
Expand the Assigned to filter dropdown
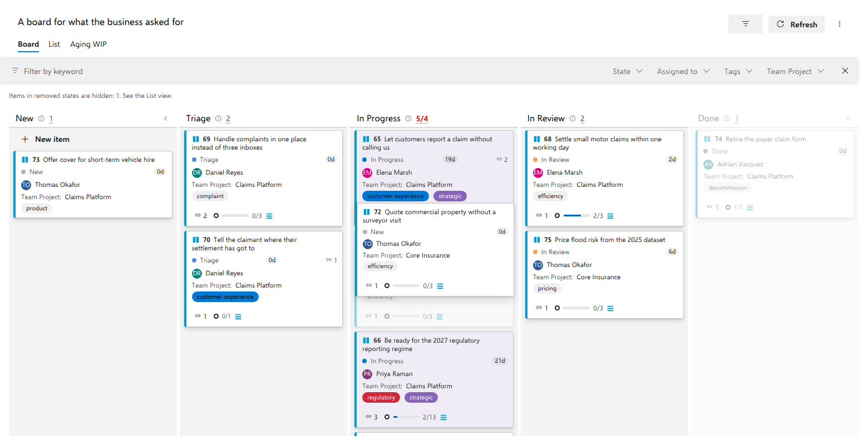click(683, 71)
